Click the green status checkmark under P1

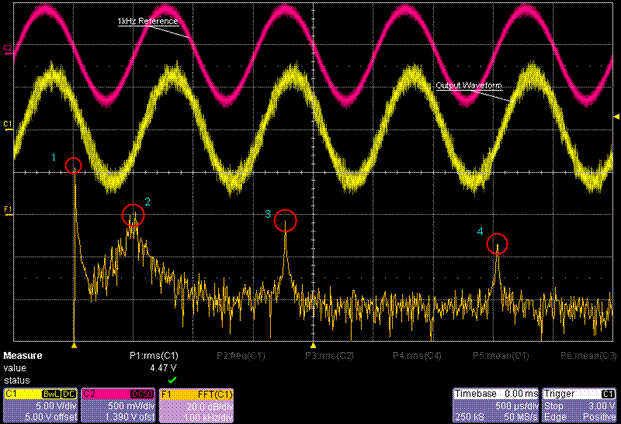(171, 380)
